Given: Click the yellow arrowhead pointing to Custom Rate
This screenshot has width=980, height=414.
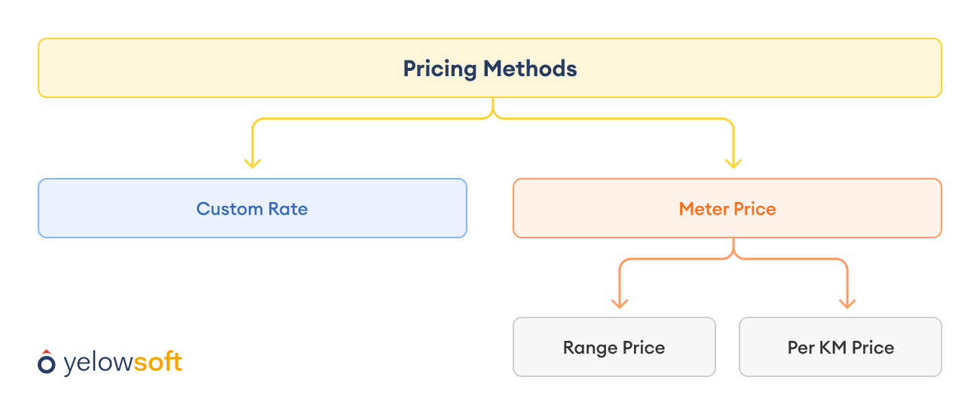Looking at the screenshot, I should [x=253, y=162].
